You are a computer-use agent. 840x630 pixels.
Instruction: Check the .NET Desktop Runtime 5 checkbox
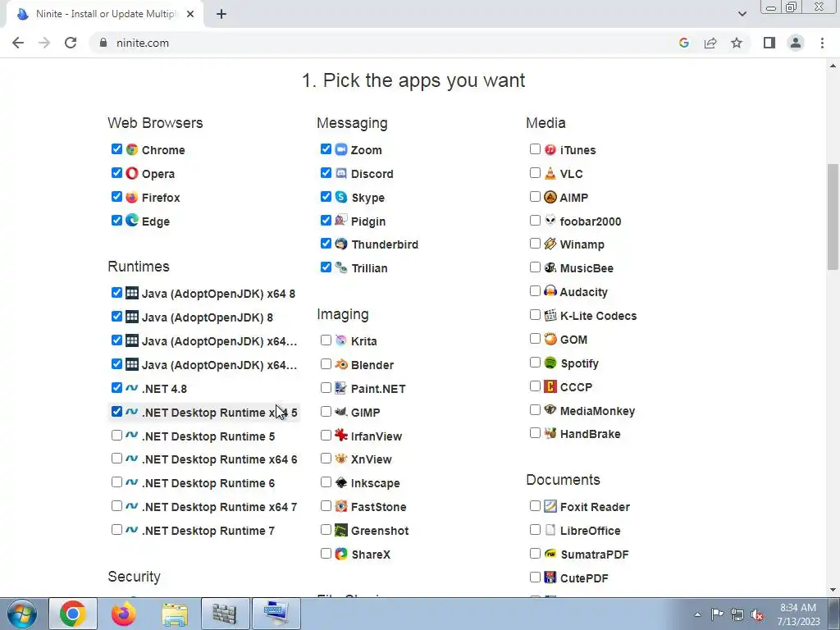point(116,435)
